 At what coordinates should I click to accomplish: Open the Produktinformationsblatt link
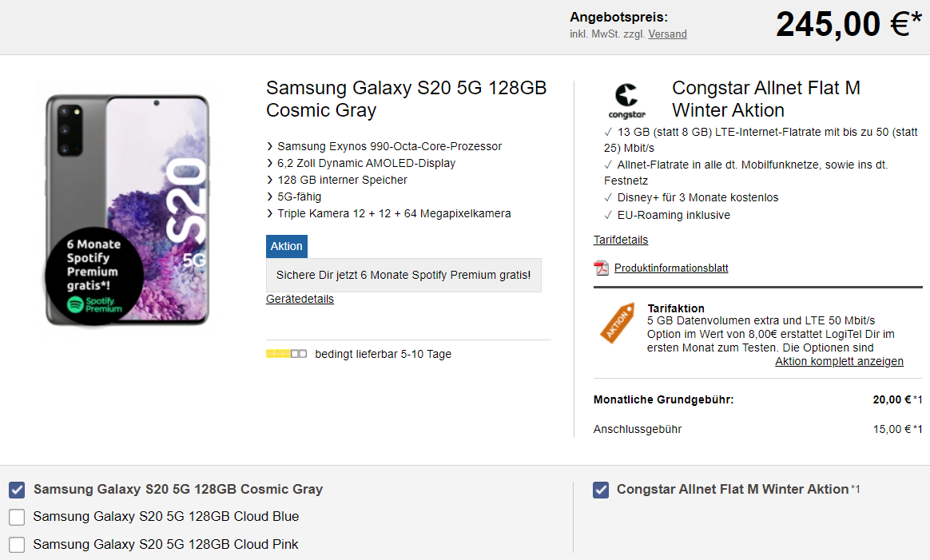click(x=671, y=268)
